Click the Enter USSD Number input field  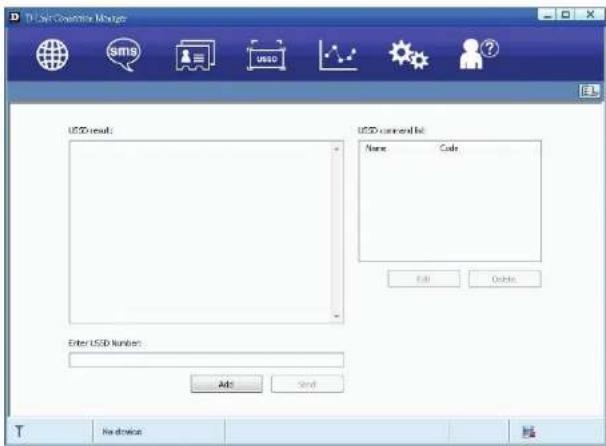click(x=206, y=360)
